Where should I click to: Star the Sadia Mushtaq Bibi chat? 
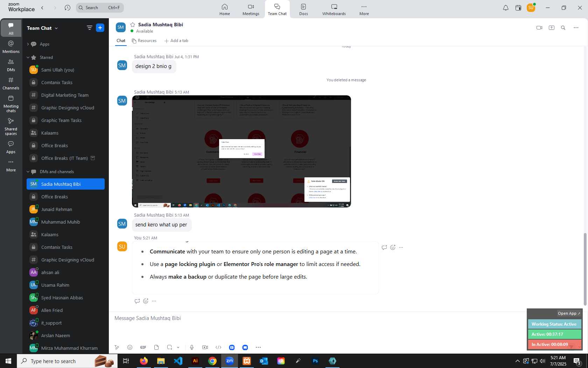(x=133, y=25)
